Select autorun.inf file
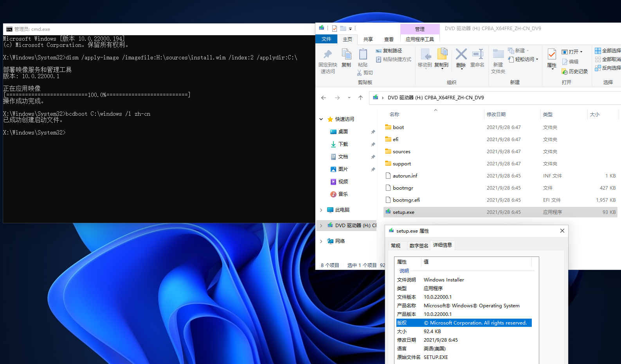 coord(500,176)
